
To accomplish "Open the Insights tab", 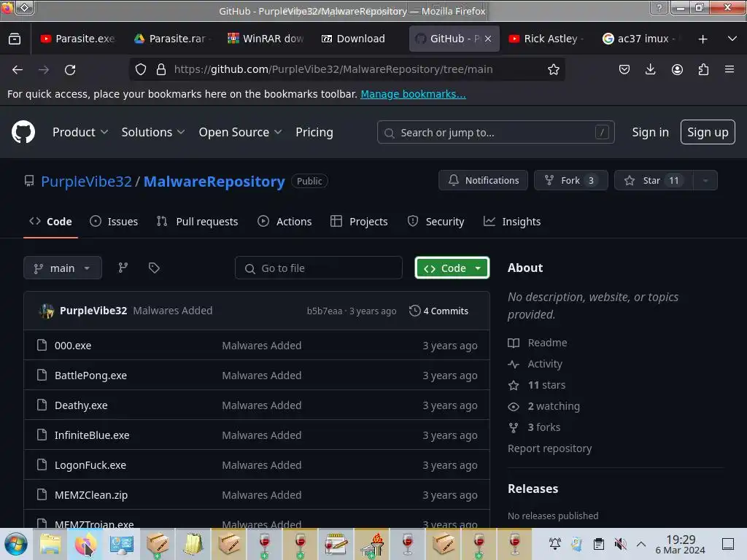I will coord(512,222).
